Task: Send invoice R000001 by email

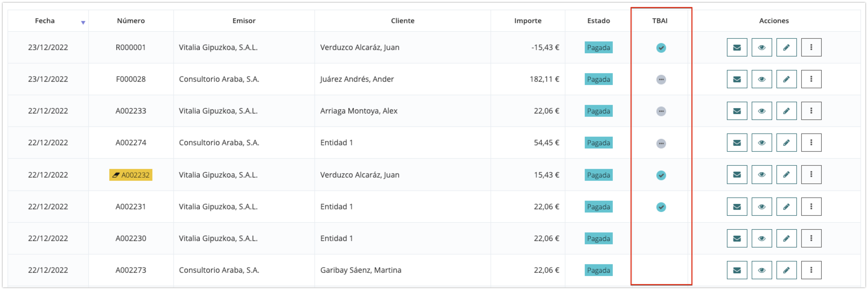Action: tap(737, 48)
